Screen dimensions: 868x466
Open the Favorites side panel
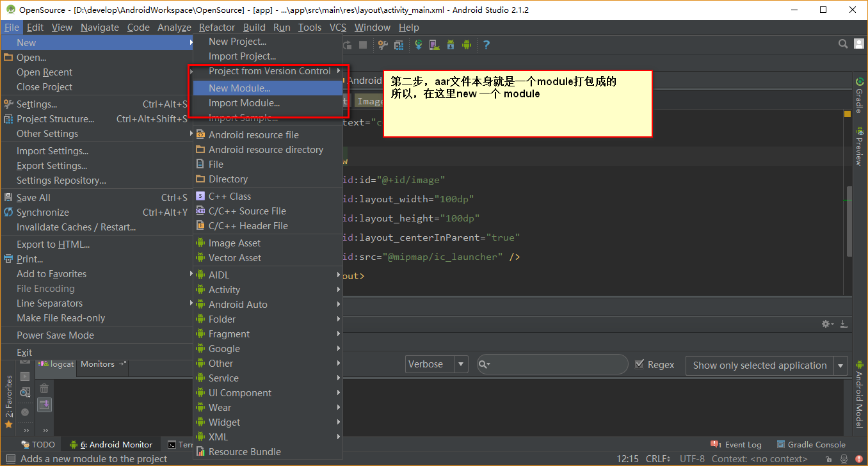pos(9,401)
